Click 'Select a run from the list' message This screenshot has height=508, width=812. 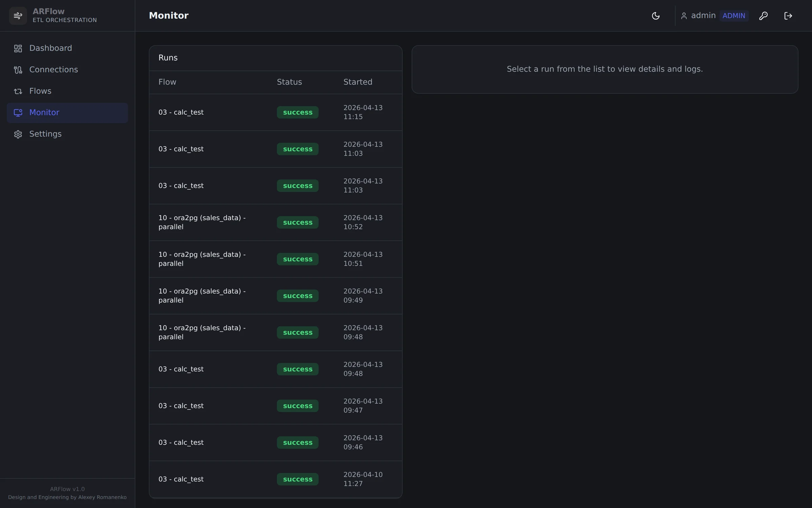[605, 69]
